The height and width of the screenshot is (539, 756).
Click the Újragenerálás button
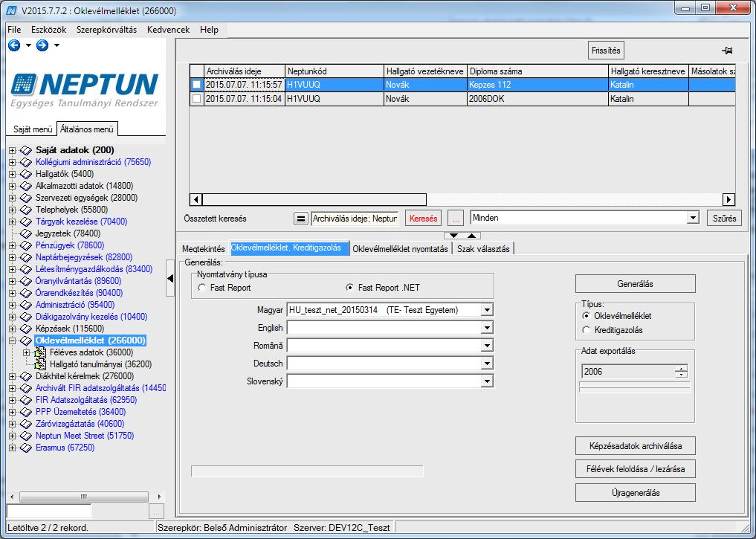tap(635, 493)
